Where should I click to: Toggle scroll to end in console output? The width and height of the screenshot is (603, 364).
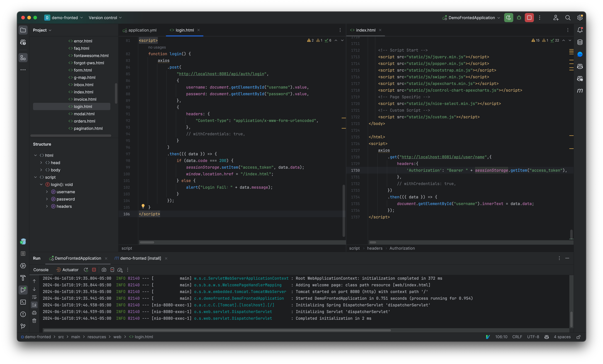(x=34, y=305)
